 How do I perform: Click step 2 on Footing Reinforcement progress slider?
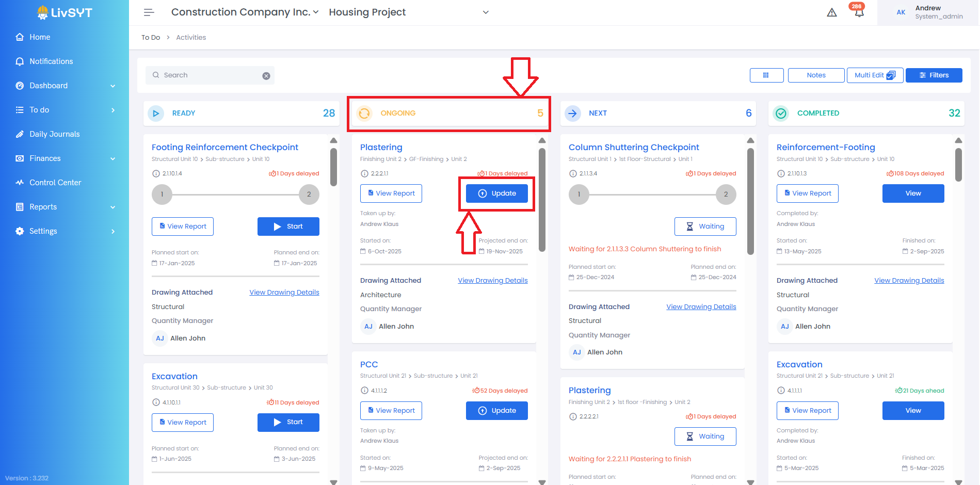pos(309,195)
